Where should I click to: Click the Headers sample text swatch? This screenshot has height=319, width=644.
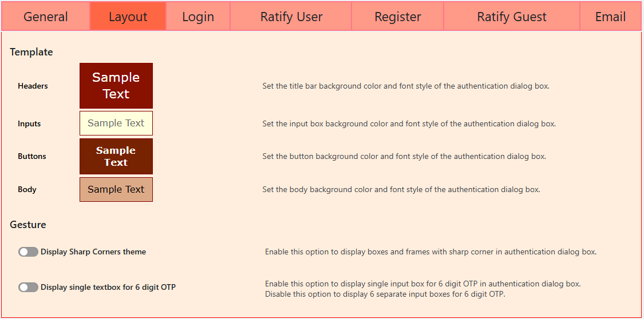pyautogui.click(x=116, y=86)
